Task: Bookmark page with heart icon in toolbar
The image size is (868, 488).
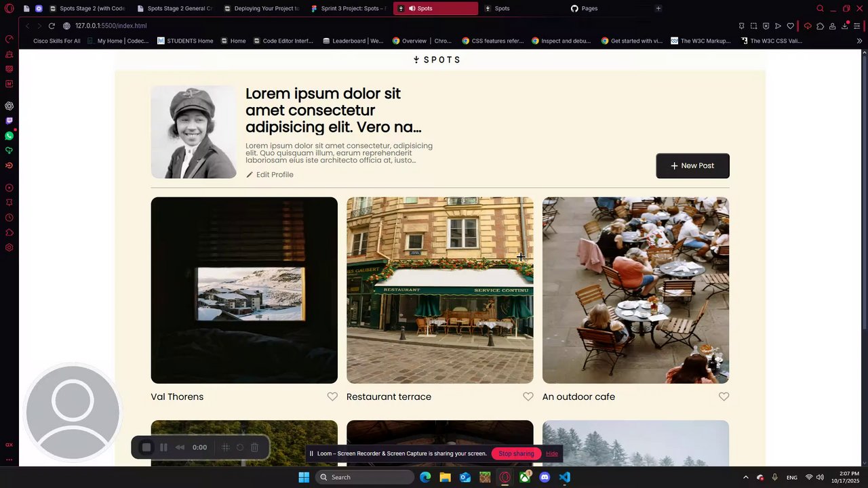Action: [x=790, y=26]
